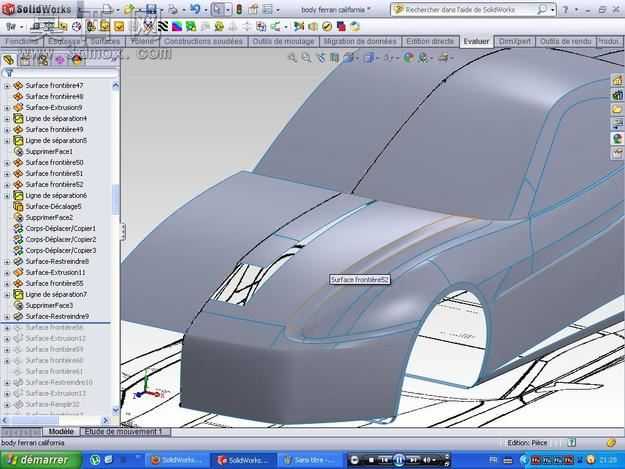Open FeatureManager design tree tab
The height and width of the screenshot is (469, 625).
9,60
